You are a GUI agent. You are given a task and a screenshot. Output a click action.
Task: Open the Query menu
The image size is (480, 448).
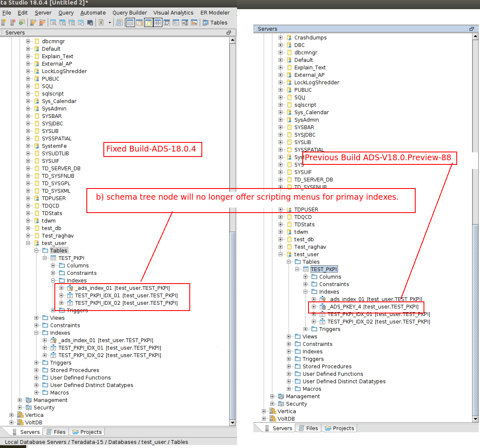[66, 12]
